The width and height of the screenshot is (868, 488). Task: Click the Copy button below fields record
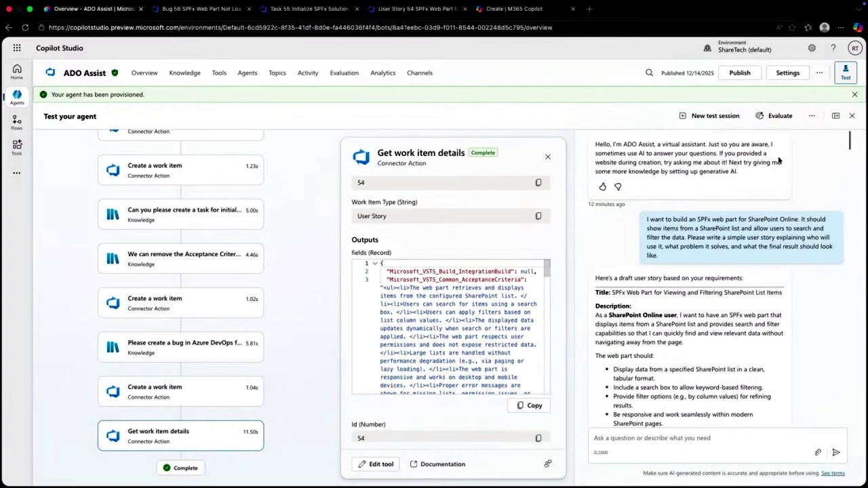[x=529, y=405]
